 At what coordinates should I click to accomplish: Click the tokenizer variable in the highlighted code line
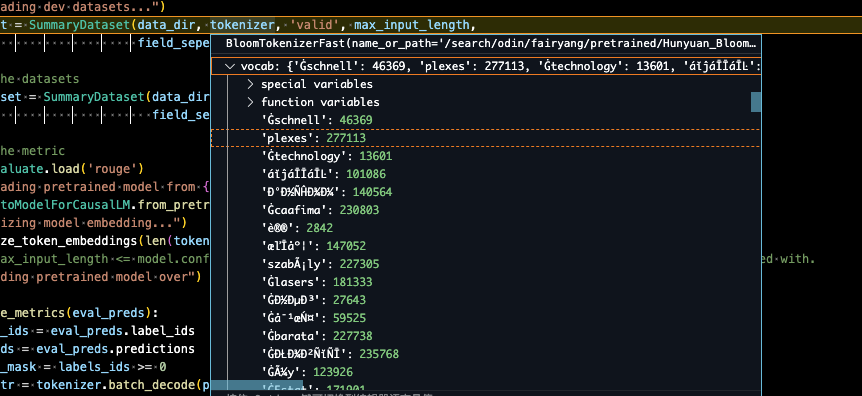coord(242,25)
